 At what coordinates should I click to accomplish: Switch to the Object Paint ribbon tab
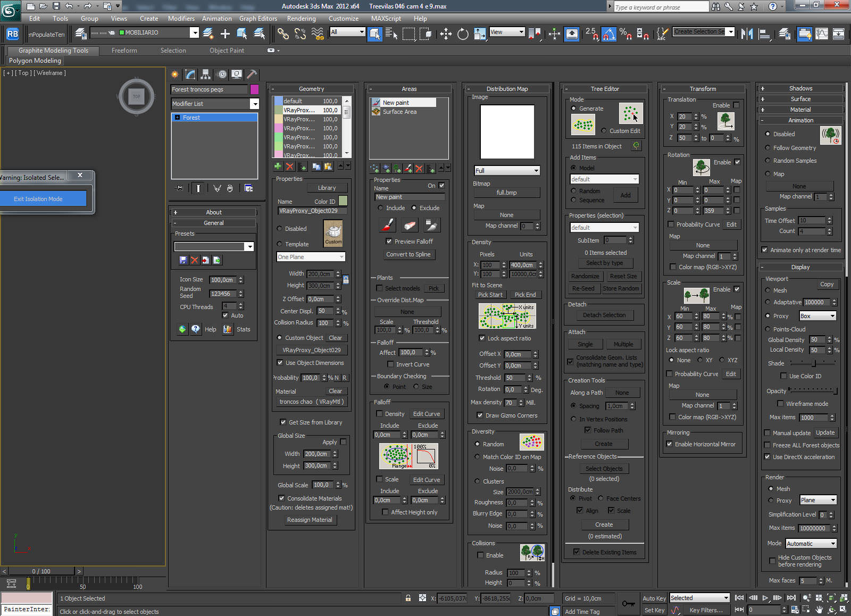coord(227,51)
